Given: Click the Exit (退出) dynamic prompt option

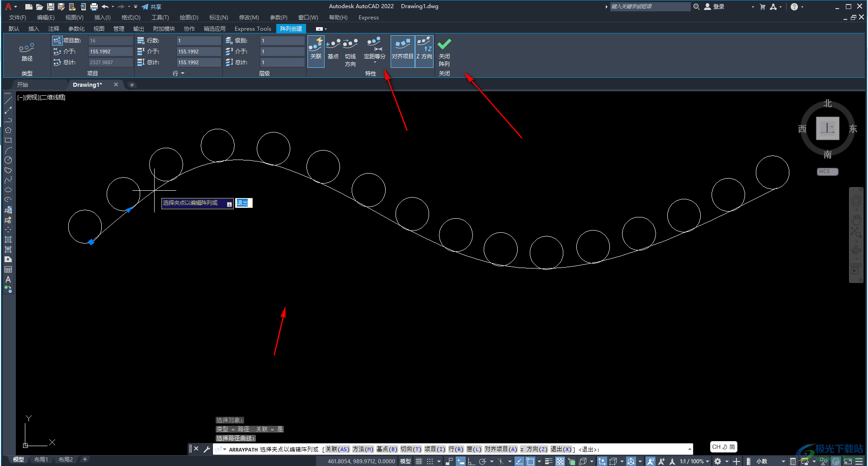Looking at the screenshot, I should (x=243, y=203).
